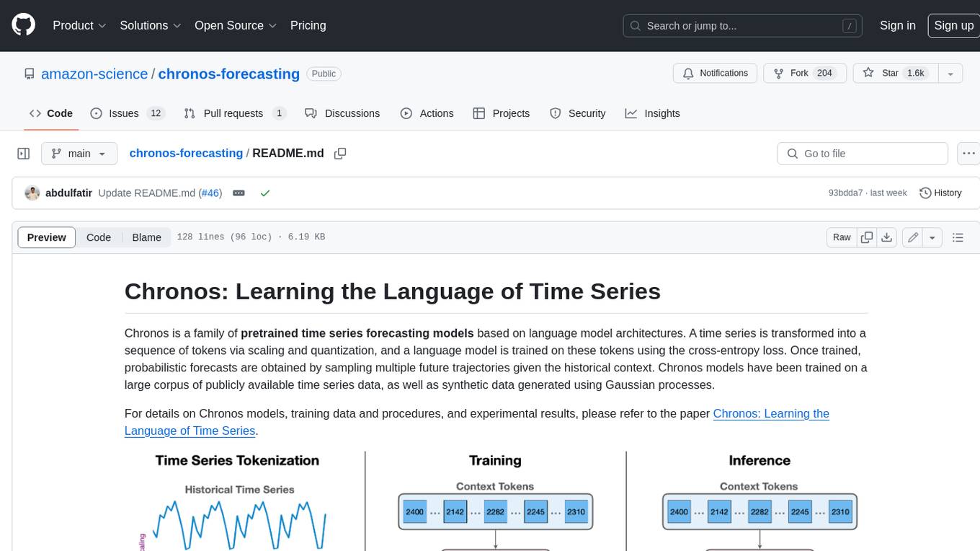
Task: Switch to the Pull requests tab
Action: 235,113
